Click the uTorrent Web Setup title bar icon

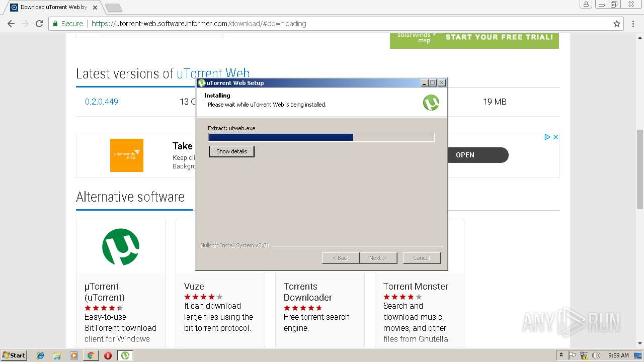click(202, 83)
